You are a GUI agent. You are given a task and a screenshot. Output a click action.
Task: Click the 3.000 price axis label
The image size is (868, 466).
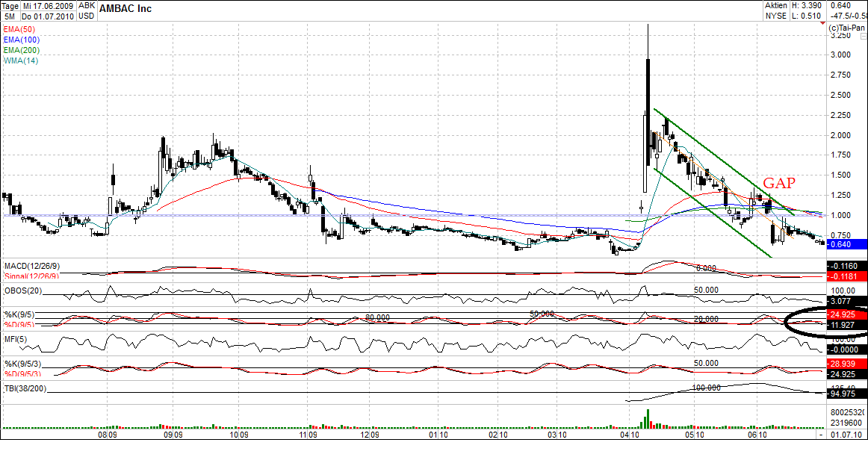[840, 55]
